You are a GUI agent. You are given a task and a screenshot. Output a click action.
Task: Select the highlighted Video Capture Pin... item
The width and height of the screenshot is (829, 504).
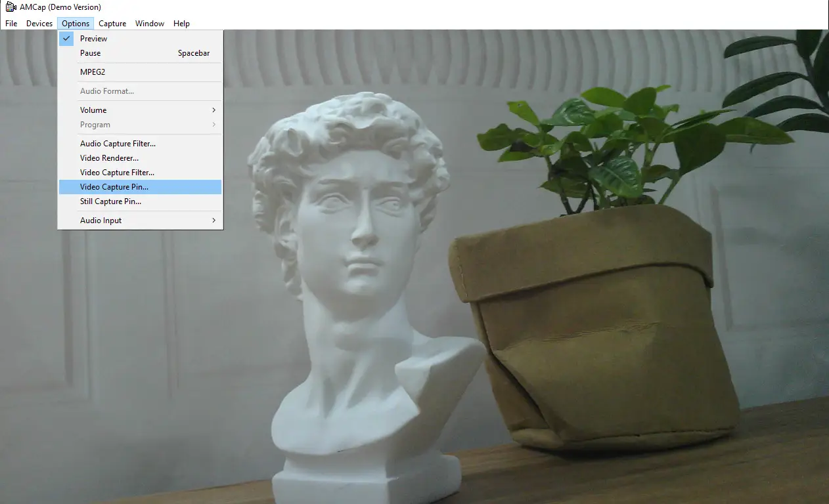click(x=114, y=187)
